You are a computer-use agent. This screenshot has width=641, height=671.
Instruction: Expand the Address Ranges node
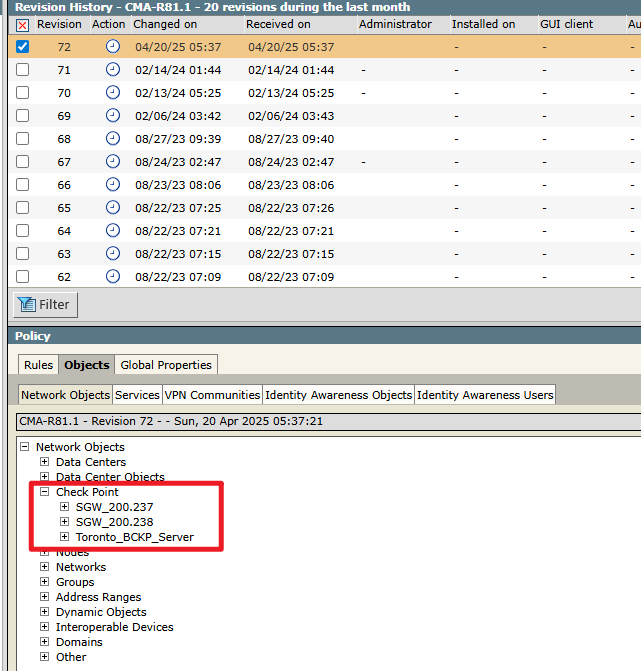[x=45, y=597]
